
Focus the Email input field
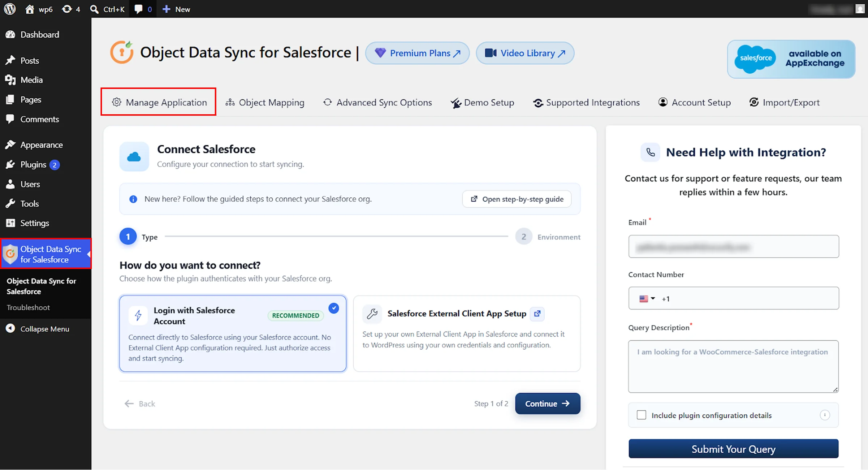click(733, 246)
